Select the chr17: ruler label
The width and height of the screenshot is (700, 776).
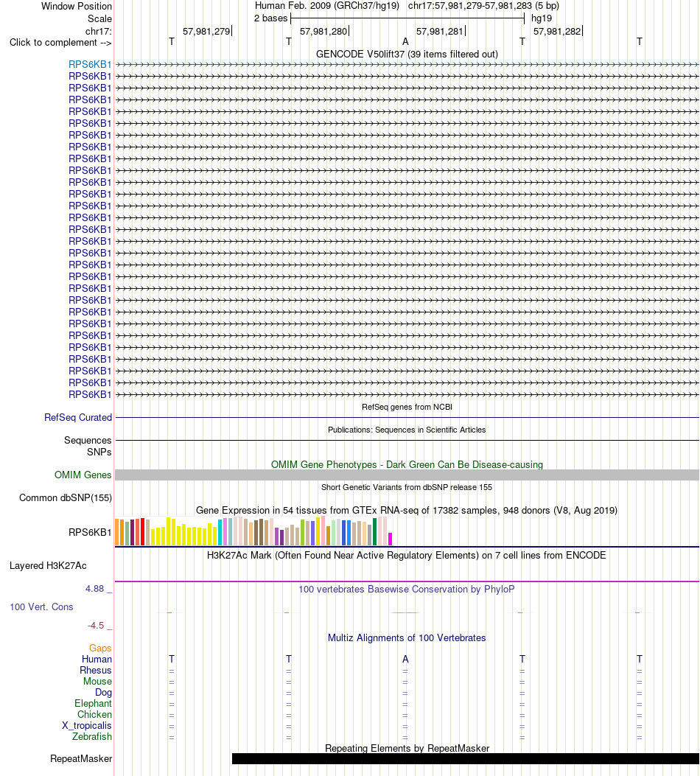coord(99,31)
